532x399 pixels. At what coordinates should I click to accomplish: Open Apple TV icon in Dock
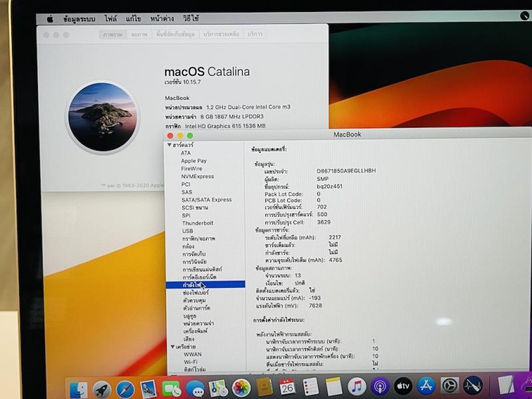(403, 386)
